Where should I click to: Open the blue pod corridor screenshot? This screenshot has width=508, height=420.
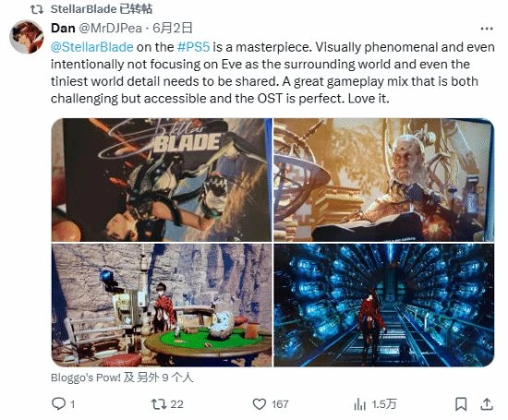click(384, 305)
